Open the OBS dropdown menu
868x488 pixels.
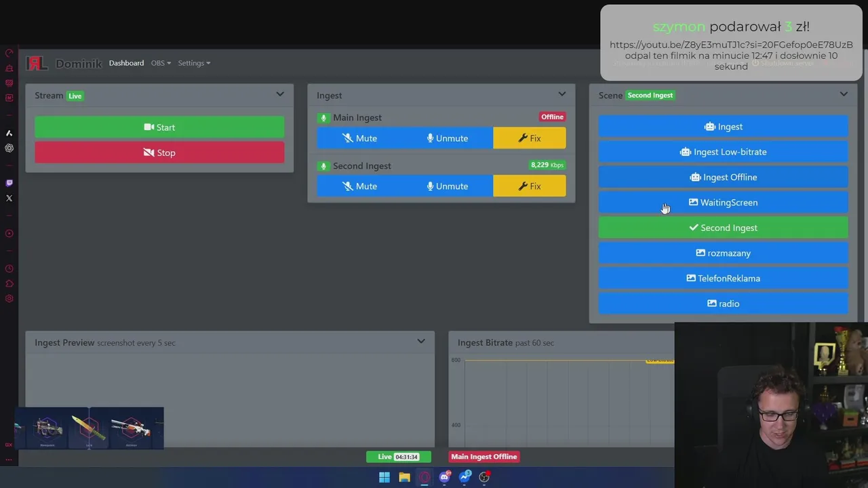pyautogui.click(x=161, y=63)
